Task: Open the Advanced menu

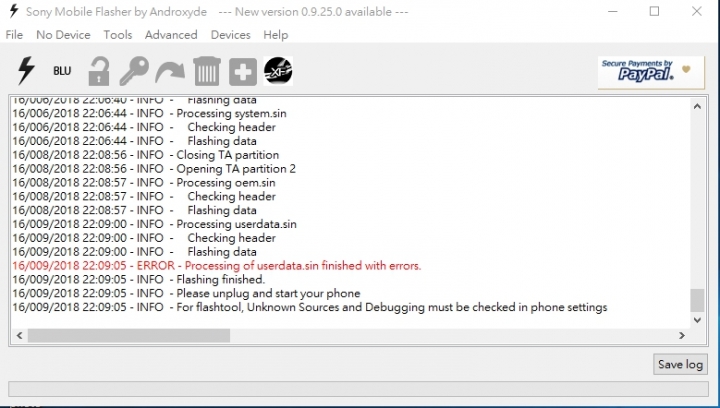Action: 171,35
